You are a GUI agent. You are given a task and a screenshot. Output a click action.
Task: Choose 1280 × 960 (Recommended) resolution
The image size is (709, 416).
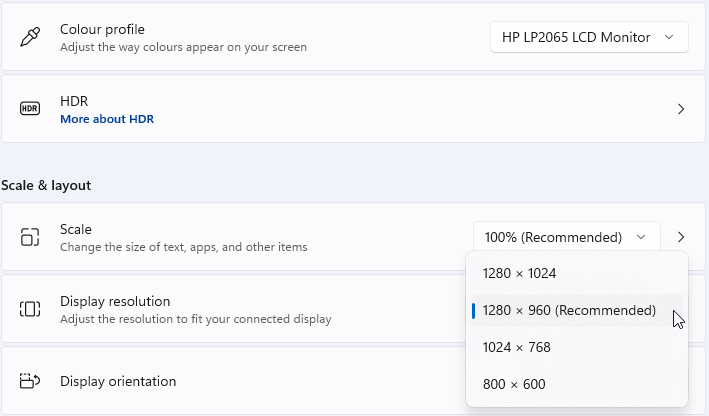point(569,310)
